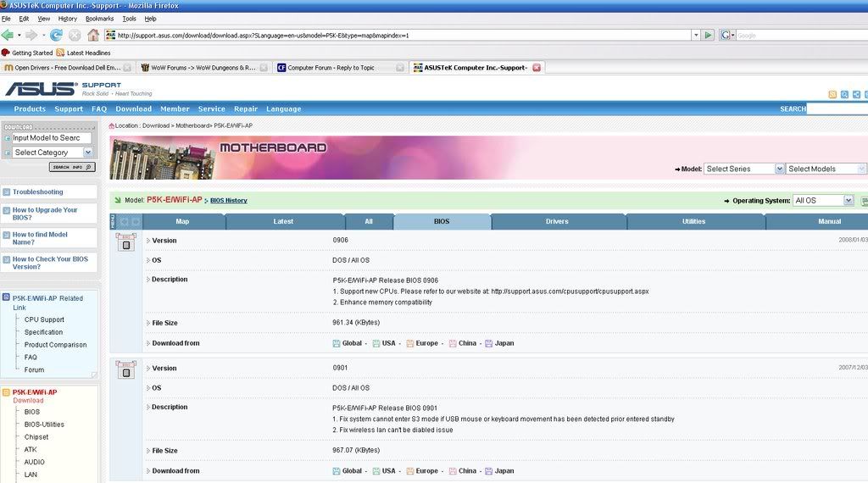This screenshot has height=483, width=868.
Task: Download BIOS 0901 from Europe server
Action: pos(422,471)
